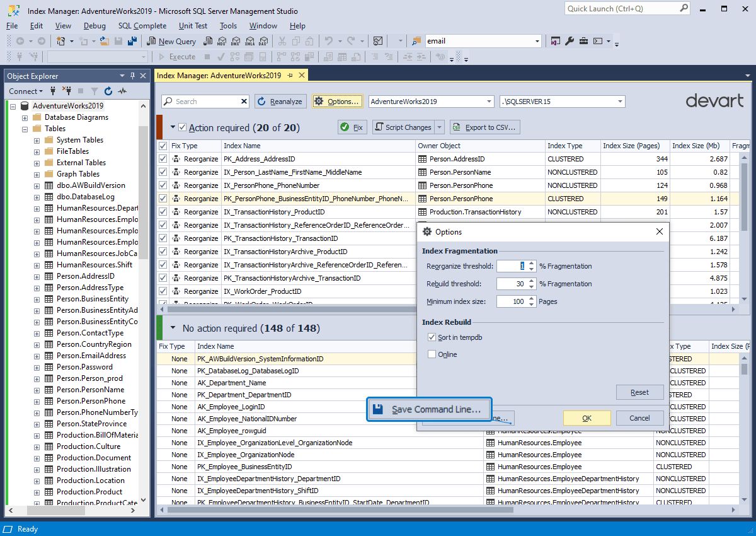This screenshot has height=536, width=756.
Task: Click the MDX query toolbar icon
Action: coord(222,41)
